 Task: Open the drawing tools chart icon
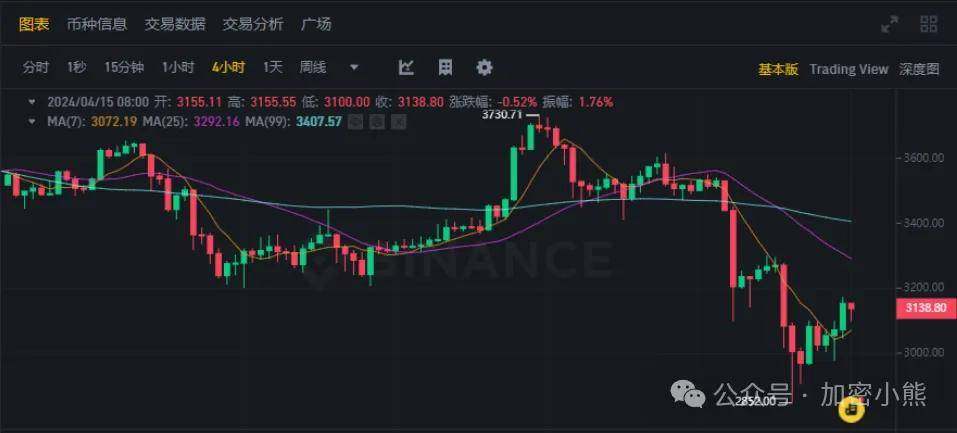coord(406,67)
